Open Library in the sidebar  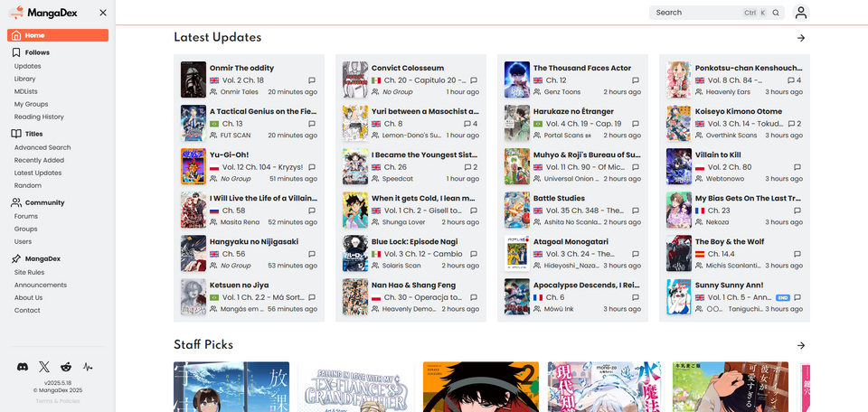[x=25, y=80]
